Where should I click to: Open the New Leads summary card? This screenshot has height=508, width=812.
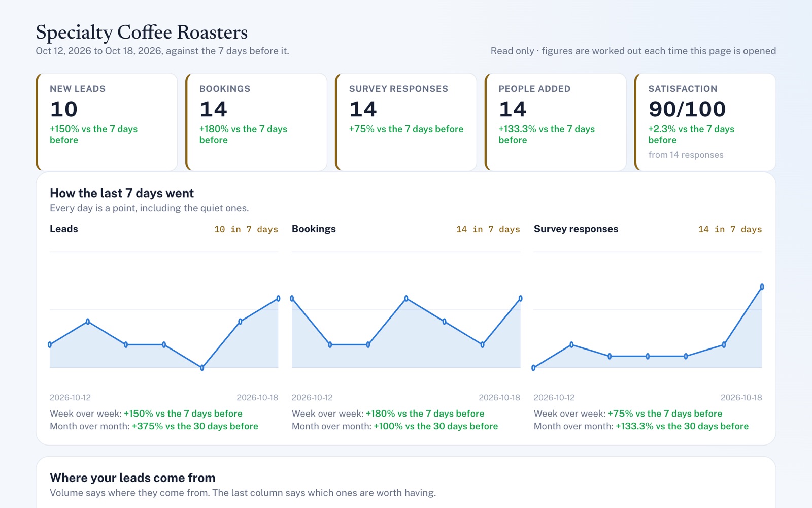[107, 122]
